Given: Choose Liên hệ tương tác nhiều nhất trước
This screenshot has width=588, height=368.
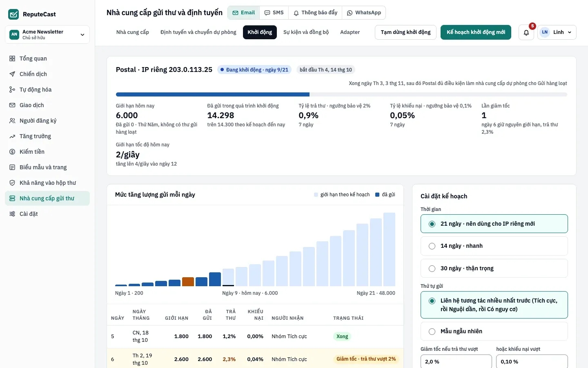Looking at the screenshot, I should 494,305.
